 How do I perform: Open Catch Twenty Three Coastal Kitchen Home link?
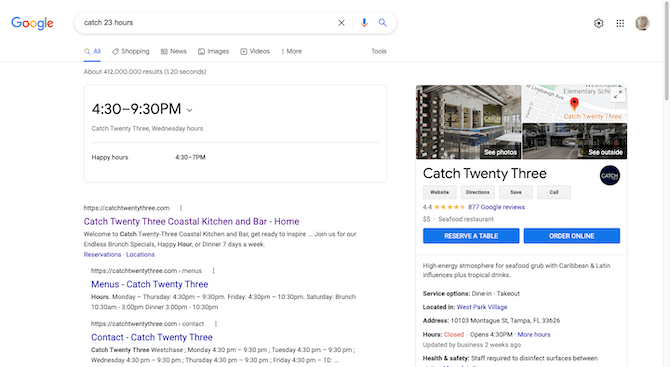[x=191, y=221]
